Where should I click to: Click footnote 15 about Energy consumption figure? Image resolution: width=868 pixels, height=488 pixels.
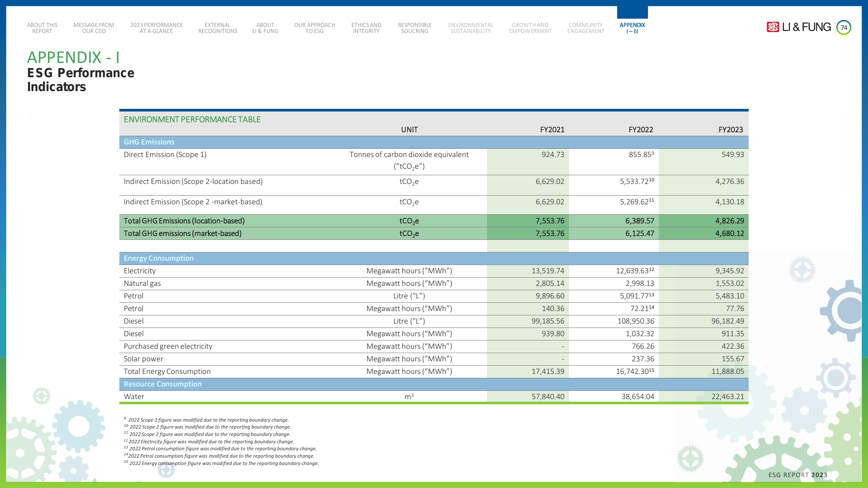tap(221, 463)
